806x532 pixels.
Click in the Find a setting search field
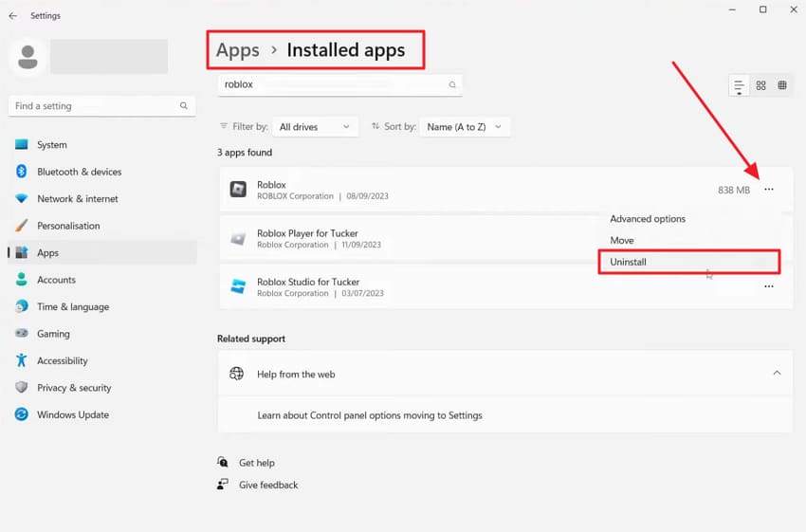[101, 106]
